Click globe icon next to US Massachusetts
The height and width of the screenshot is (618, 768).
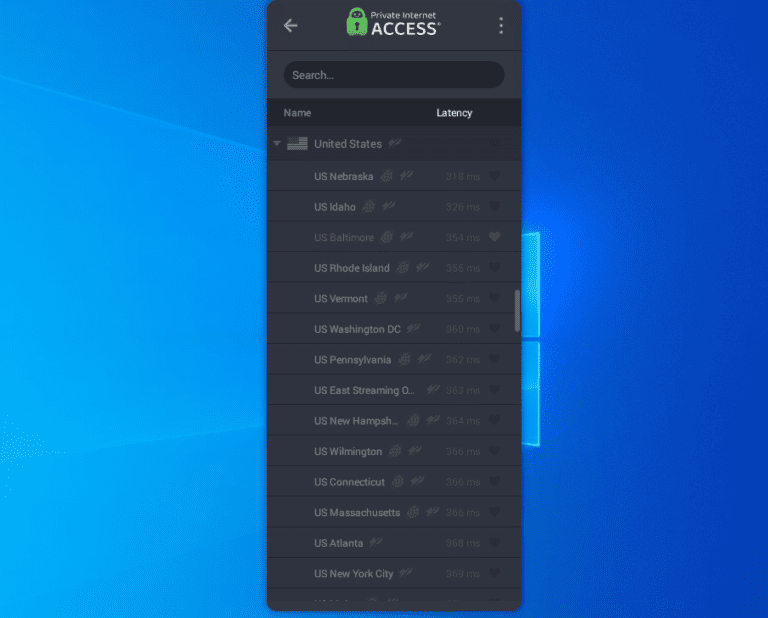413,512
